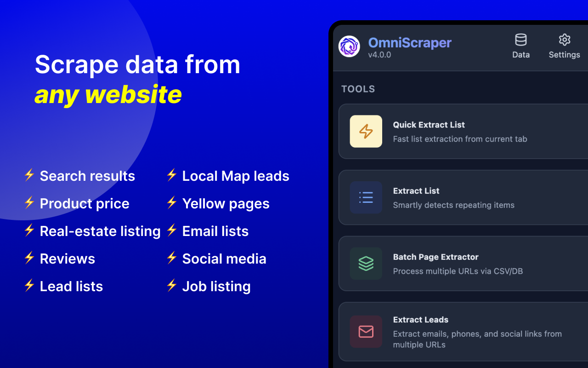Click the yellow 'any website' headline
Image resolution: width=588 pixels, height=368 pixels.
tap(108, 94)
